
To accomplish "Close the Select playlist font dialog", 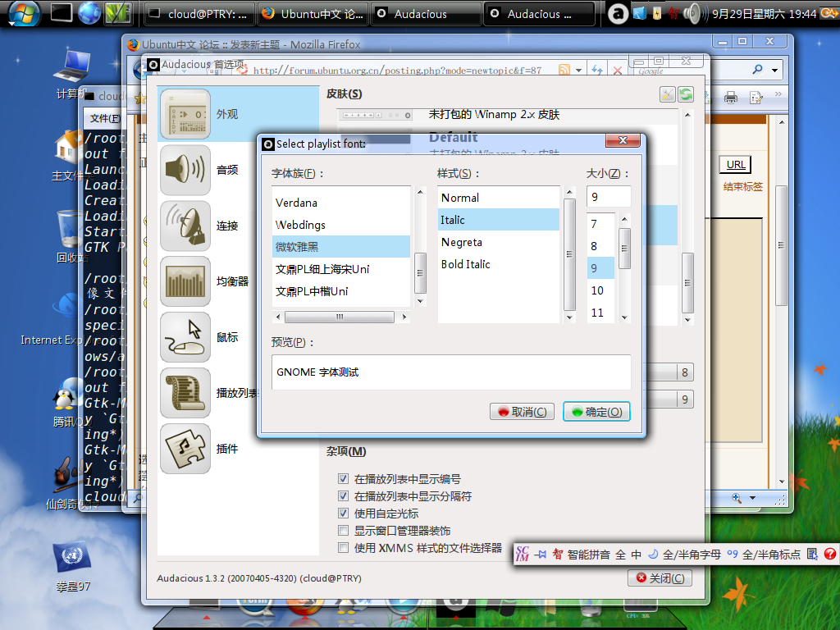I will (623, 140).
